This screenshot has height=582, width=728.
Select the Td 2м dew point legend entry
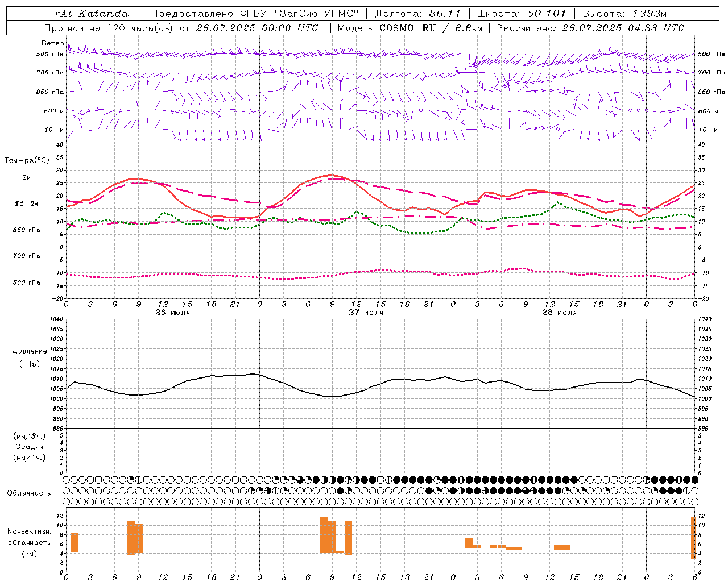(x=26, y=203)
